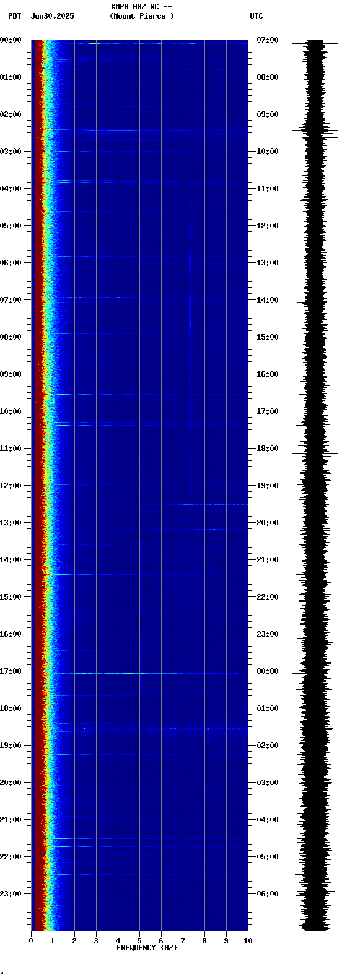
Task: Click the 06:00 PDT time label
Action: [11, 263]
